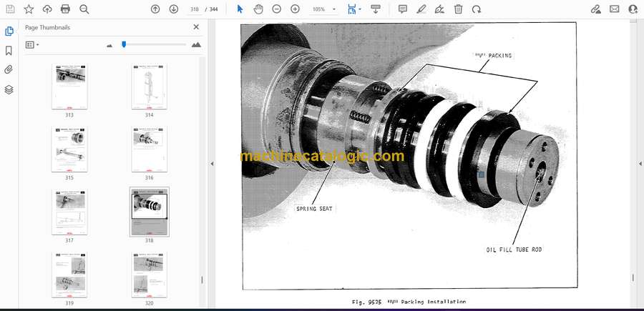The image size is (644, 311).
Task: Add a comment with the sticky note icon
Action: click(403, 9)
